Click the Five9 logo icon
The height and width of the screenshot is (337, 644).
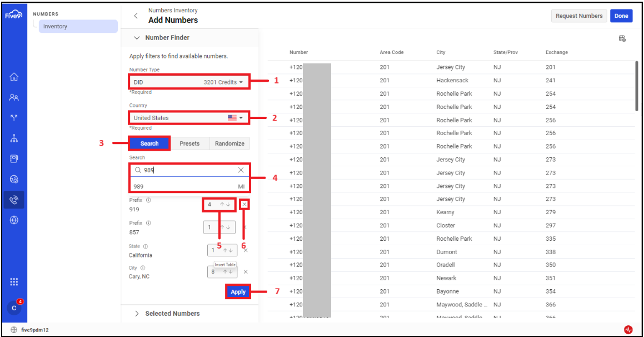pos(13,14)
